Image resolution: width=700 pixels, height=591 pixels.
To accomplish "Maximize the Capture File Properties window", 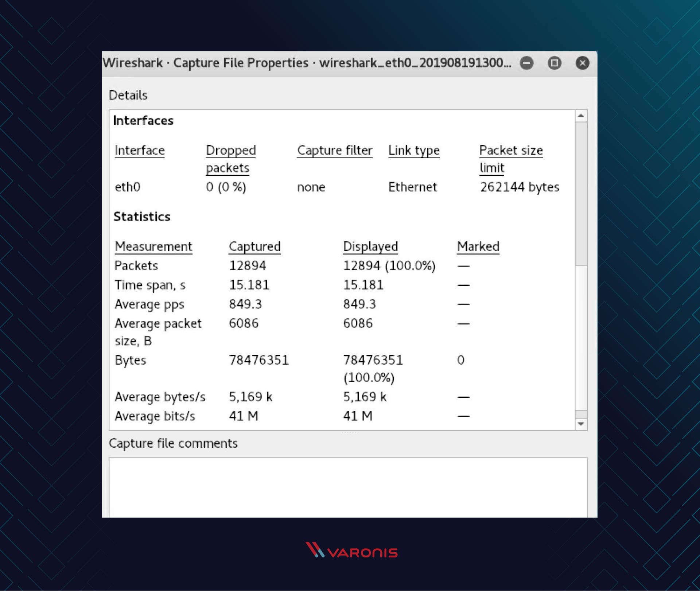I will [554, 63].
